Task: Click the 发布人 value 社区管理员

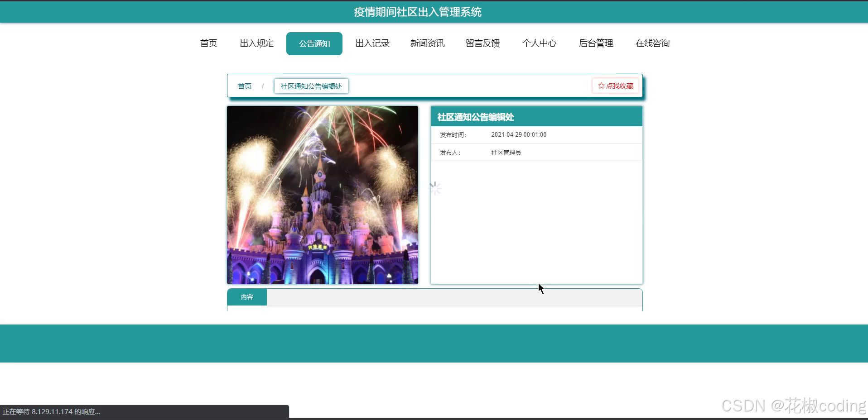Action: pos(506,152)
